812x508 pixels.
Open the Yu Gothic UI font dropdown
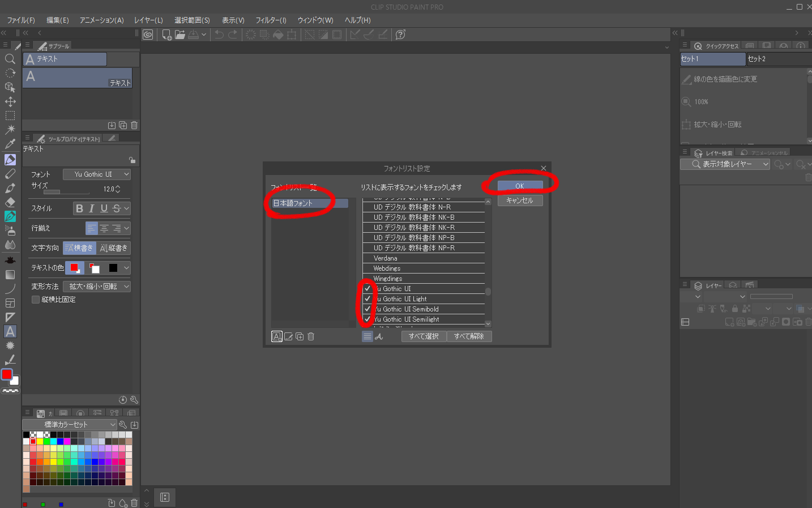coord(97,174)
